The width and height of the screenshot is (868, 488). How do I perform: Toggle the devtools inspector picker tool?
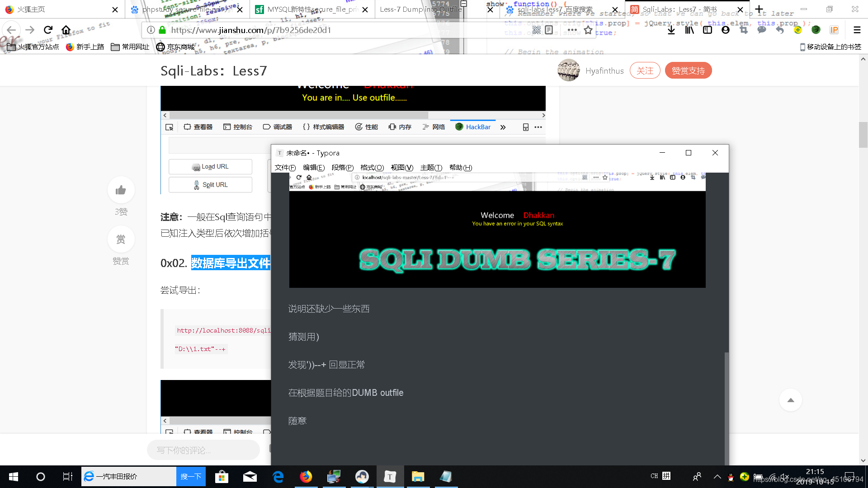point(169,127)
